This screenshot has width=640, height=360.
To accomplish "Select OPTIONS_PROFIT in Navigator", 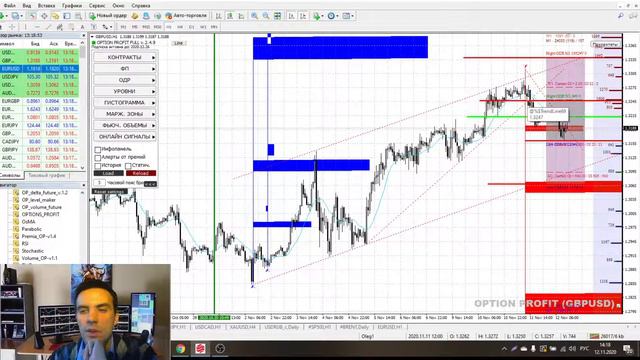I will tap(40, 214).
